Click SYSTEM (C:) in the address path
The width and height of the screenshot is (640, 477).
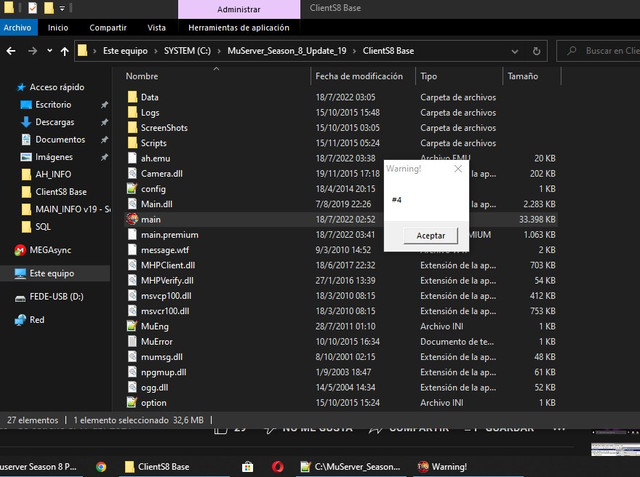[187, 51]
